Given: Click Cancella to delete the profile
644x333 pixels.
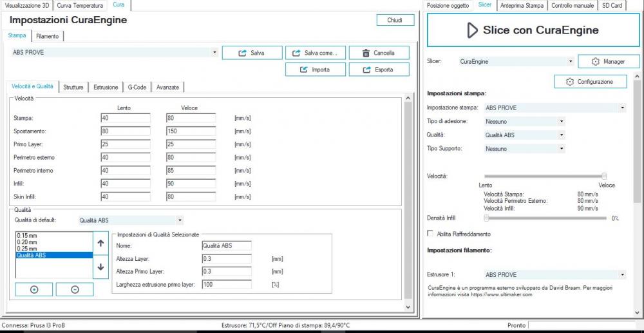Looking at the screenshot, I should [x=379, y=53].
